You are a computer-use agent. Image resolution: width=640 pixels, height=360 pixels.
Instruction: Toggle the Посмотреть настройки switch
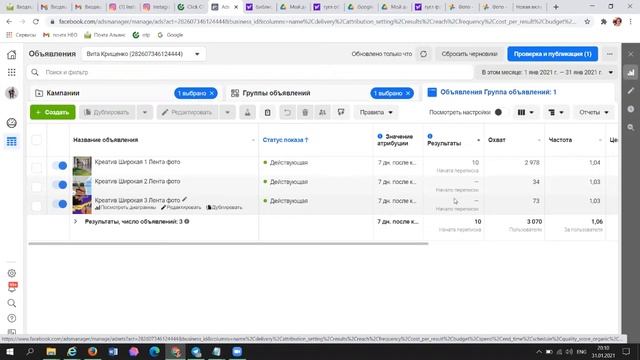click(498, 112)
